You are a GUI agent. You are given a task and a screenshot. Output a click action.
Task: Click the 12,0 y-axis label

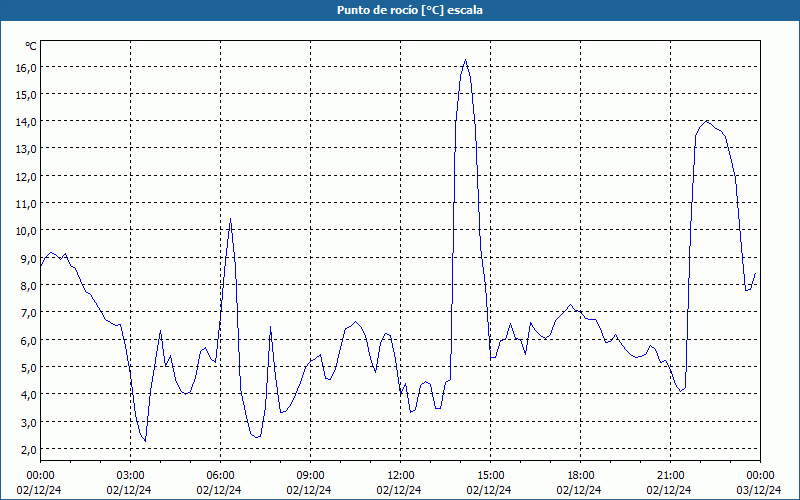(26, 177)
